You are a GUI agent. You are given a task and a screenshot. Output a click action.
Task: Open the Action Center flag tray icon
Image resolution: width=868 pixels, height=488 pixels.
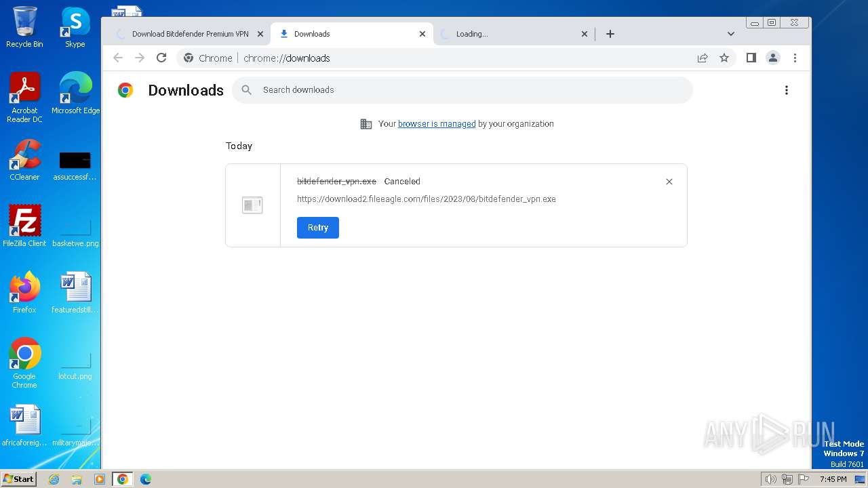[x=804, y=479]
